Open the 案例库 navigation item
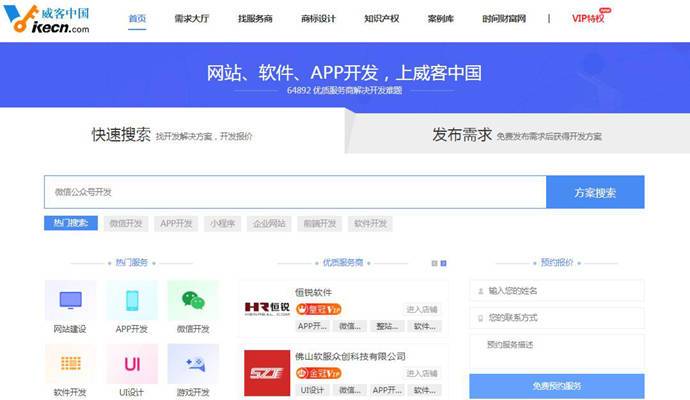 (441, 18)
